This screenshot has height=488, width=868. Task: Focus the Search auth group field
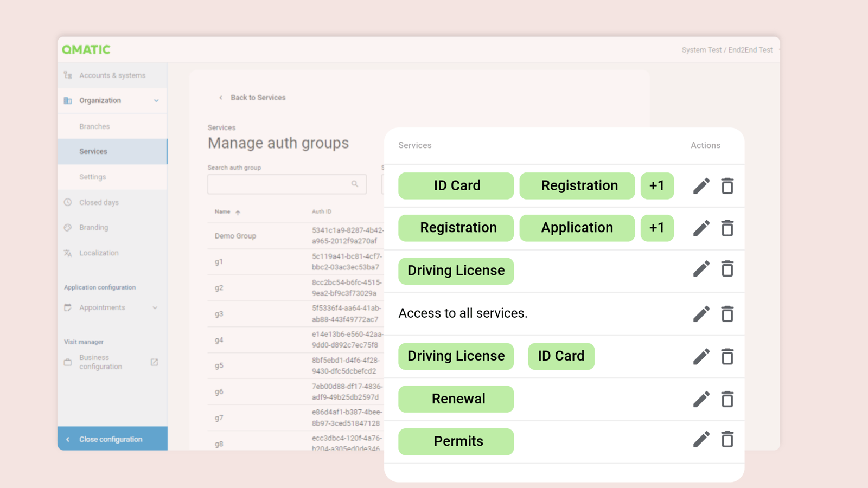click(x=279, y=184)
